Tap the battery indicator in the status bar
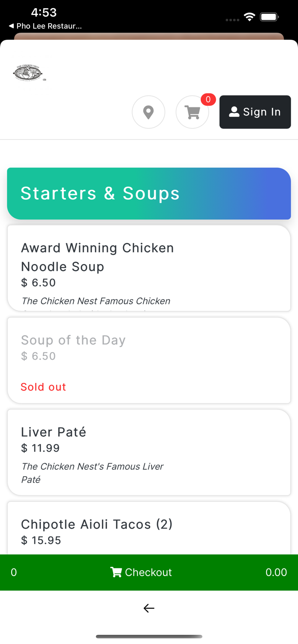The width and height of the screenshot is (298, 644). pos(269,16)
